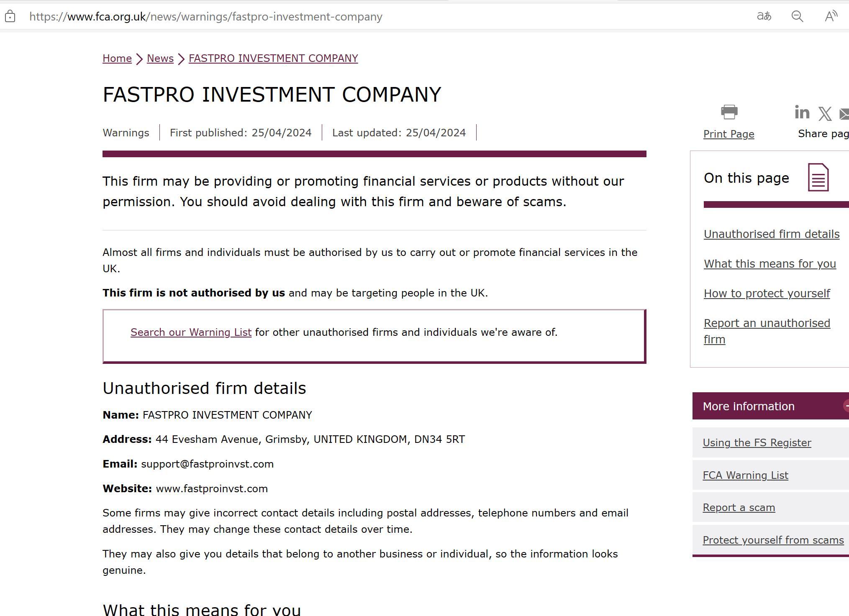This screenshot has width=849, height=616.
Task: Collapse the More information section
Action: tap(845, 406)
